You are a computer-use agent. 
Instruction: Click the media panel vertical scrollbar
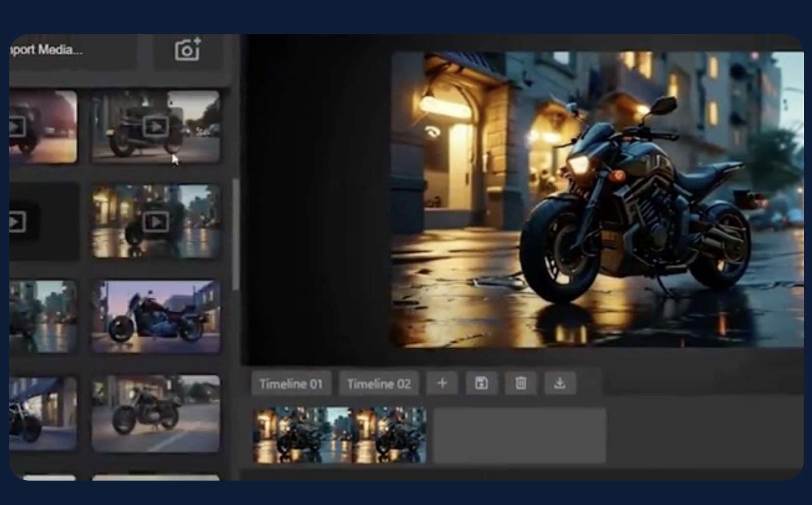click(x=235, y=234)
